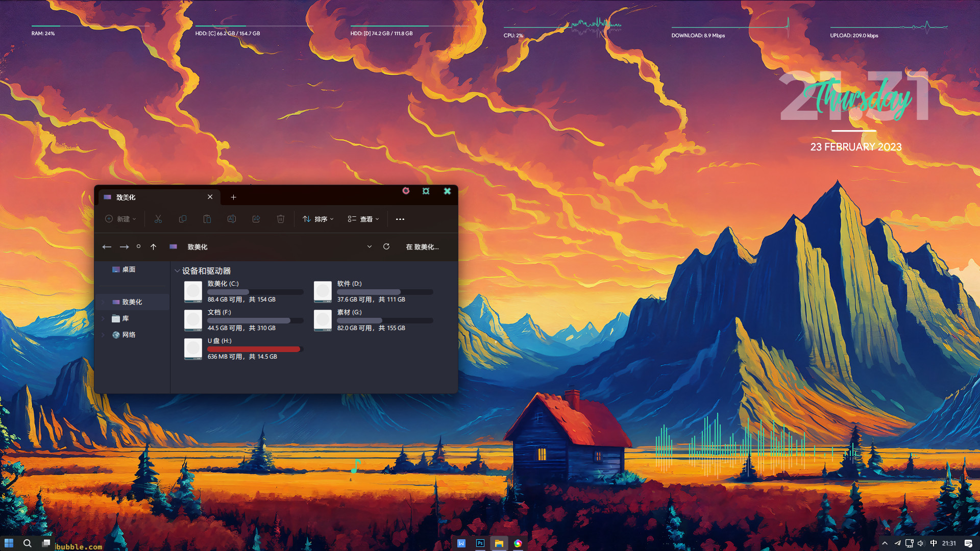Screen dimensions: 980x551
Task: Click the copy icon in Explorer toolbar
Action: click(x=183, y=219)
